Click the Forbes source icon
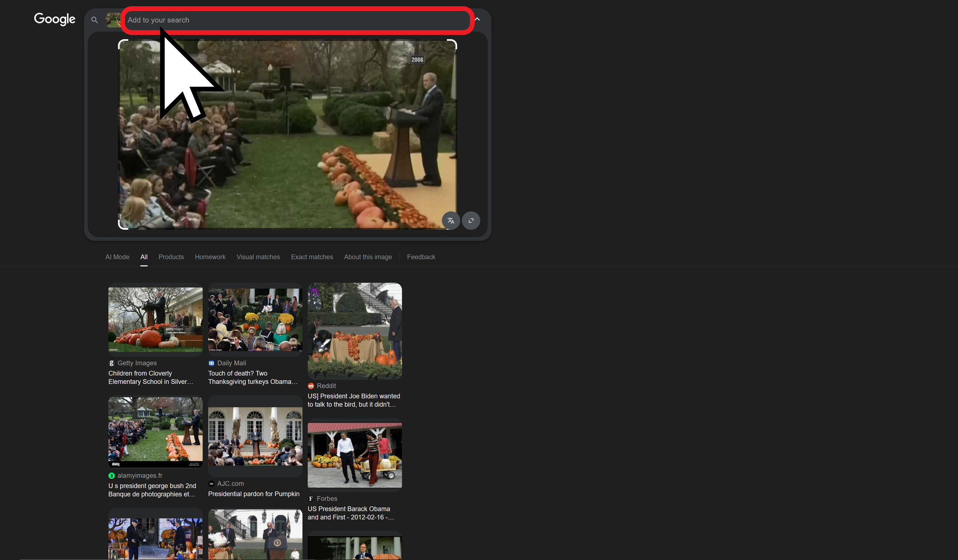This screenshot has width=958, height=560. coord(311,498)
